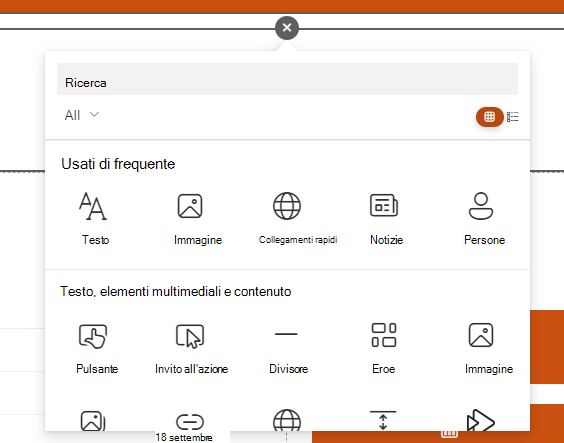Select Immagine under Usati di frequente
The image size is (564, 443).
198,219
